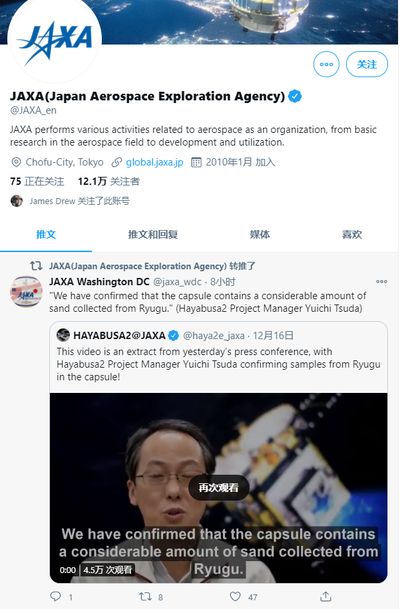400x609 pixels.
Task: Like the tweet with heart icon
Action: coord(235,596)
